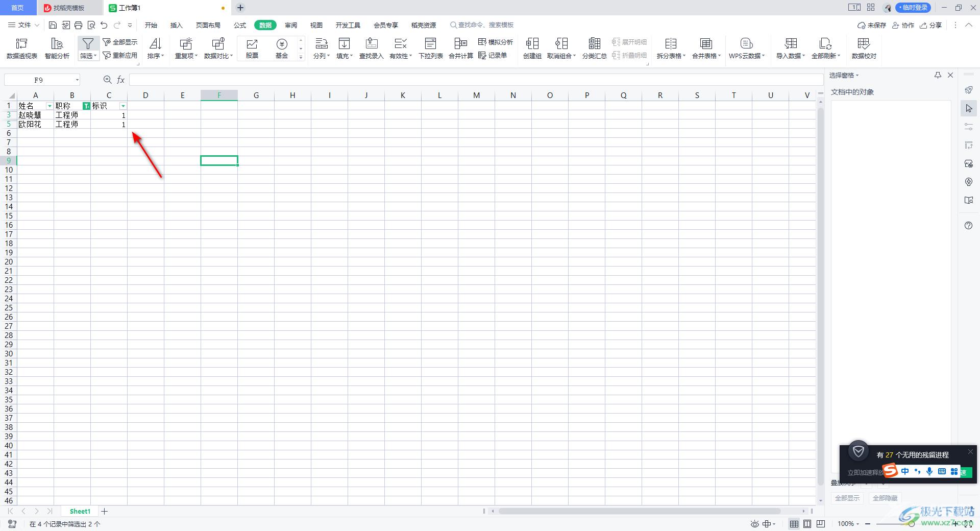Click the print preview icon
Screen dimensions: 980x531
[91, 25]
